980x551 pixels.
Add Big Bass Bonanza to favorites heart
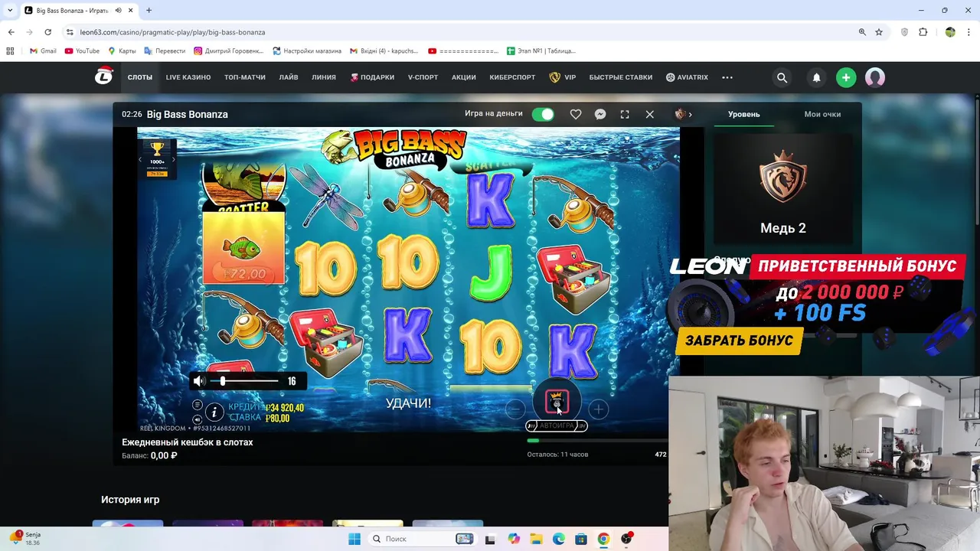[x=576, y=114]
